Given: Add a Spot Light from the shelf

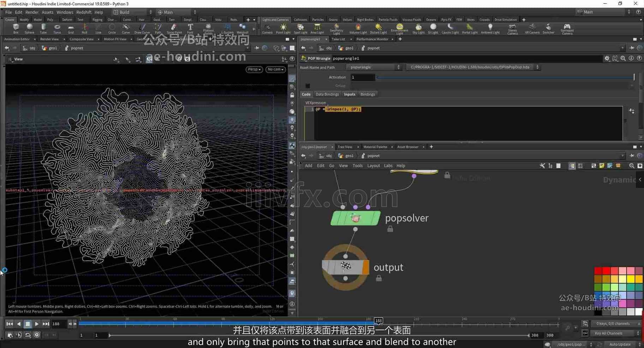Looking at the screenshot, I should (300, 29).
